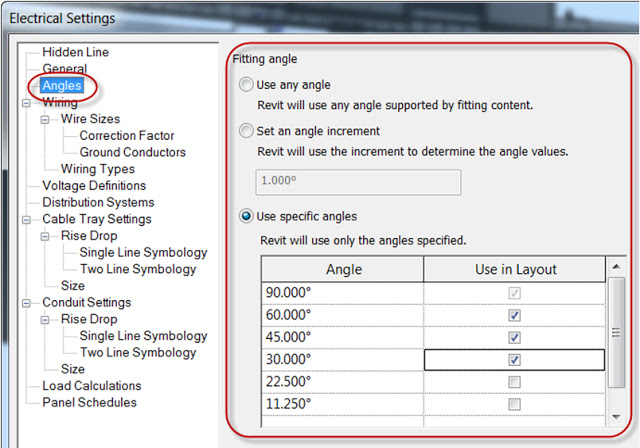Uncheck the 60.000° Use in Layout checkbox

(514, 315)
